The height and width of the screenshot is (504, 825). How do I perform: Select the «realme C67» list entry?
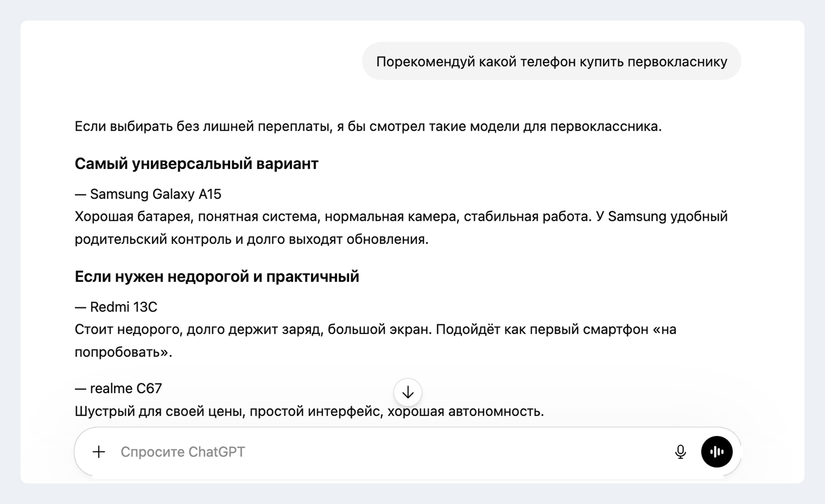pyautogui.click(x=119, y=388)
